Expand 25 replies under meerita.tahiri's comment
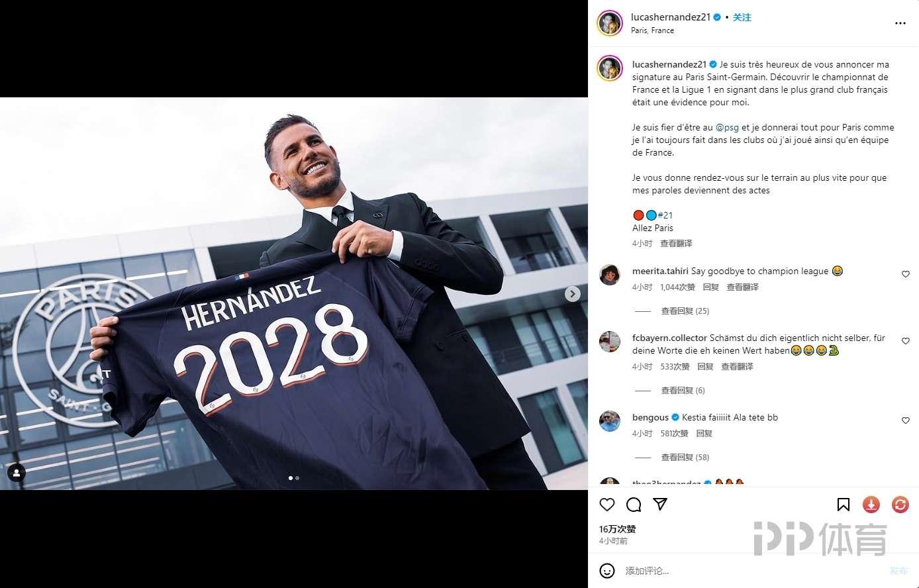Viewport: 919px width, 588px height. tap(685, 311)
